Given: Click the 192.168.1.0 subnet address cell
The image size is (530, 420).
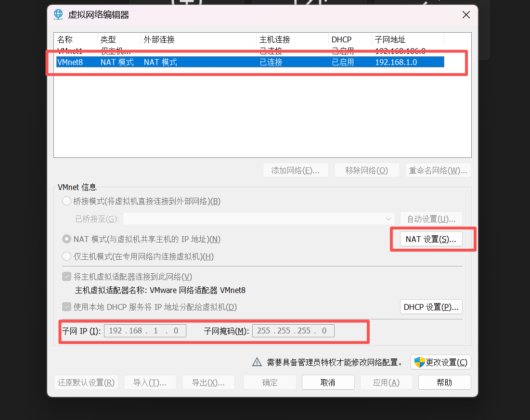Looking at the screenshot, I should 396,62.
